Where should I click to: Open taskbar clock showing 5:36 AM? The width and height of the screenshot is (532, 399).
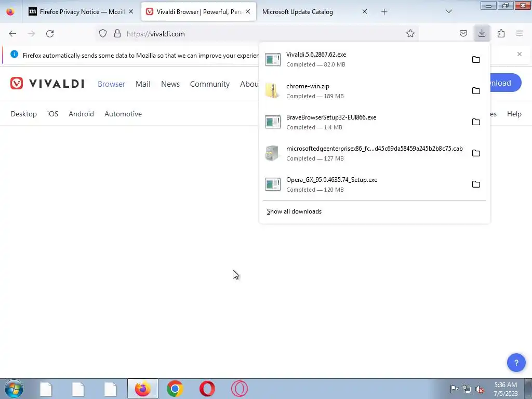coord(506,389)
